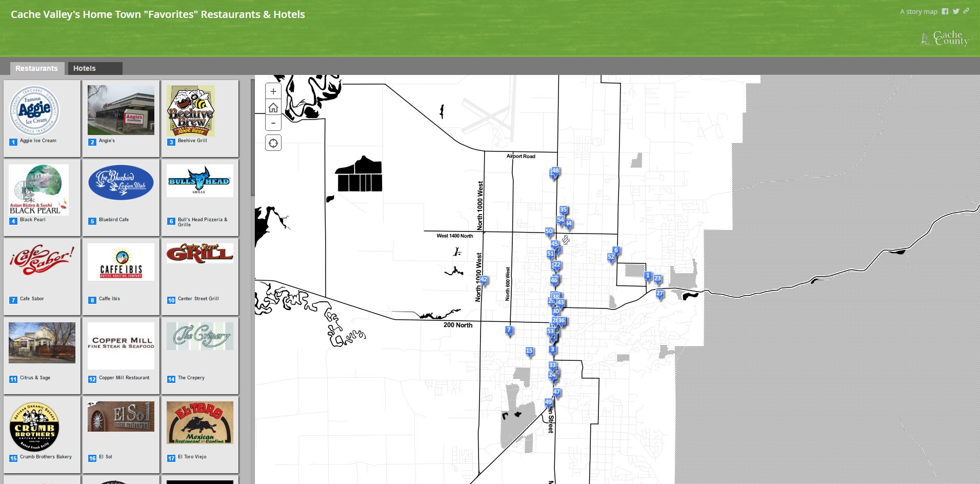Copy story map share link
Viewport: 980px width, 484px height.
(966, 11)
